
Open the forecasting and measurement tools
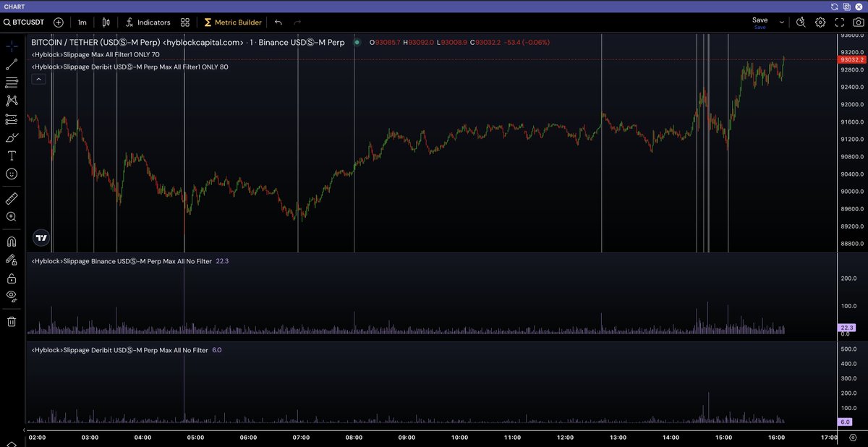pyautogui.click(x=12, y=119)
